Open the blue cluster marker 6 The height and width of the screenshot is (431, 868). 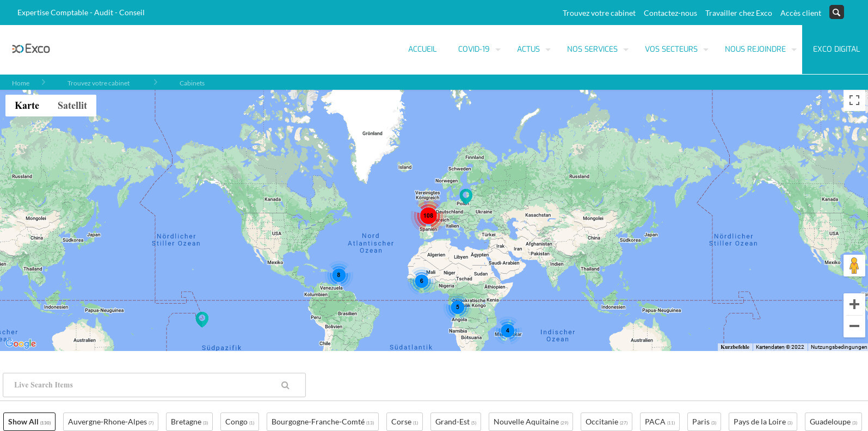tap(421, 281)
